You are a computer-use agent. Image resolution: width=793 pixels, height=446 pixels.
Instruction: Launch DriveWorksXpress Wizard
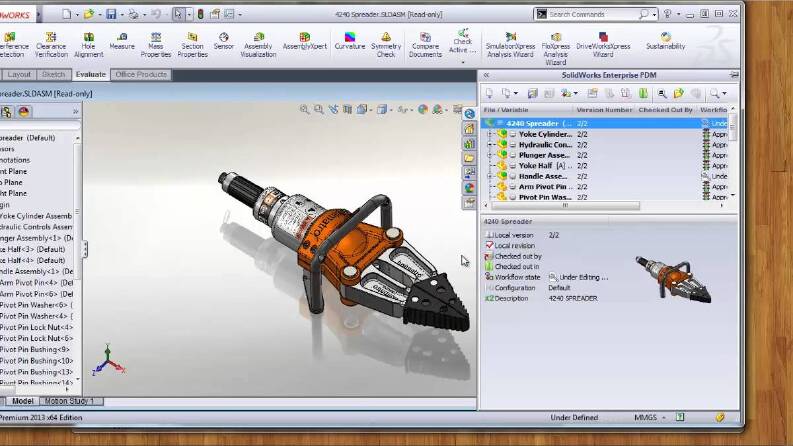point(603,44)
